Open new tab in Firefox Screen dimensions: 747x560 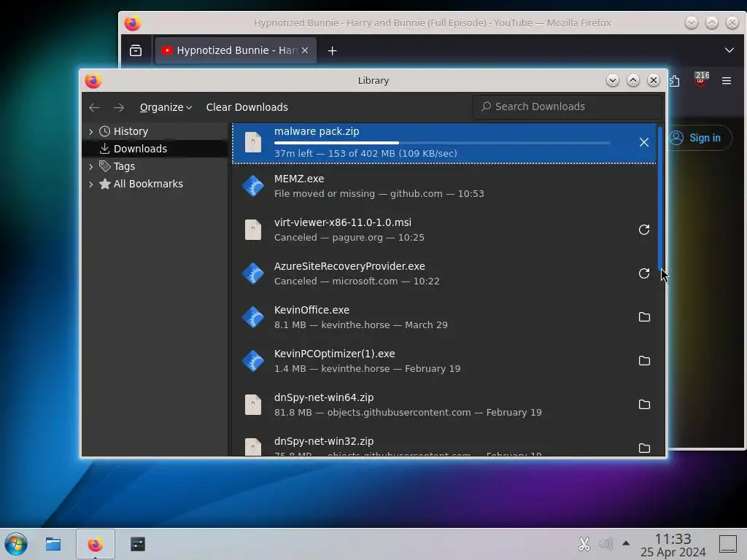(x=332, y=50)
